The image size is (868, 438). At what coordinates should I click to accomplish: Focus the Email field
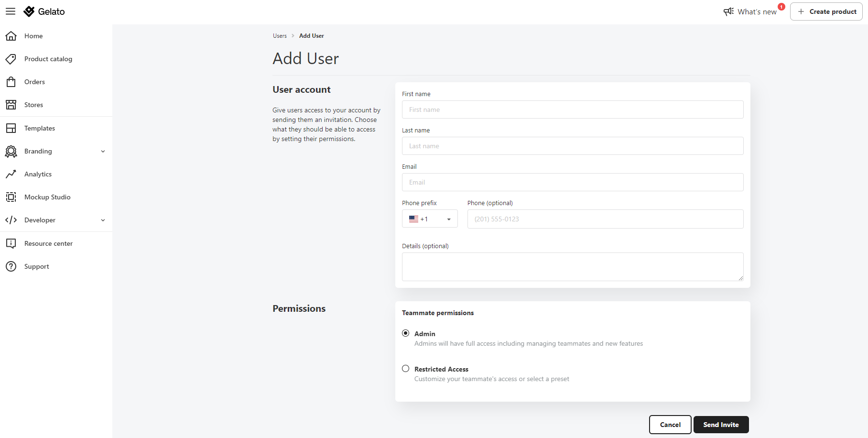(573, 182)
